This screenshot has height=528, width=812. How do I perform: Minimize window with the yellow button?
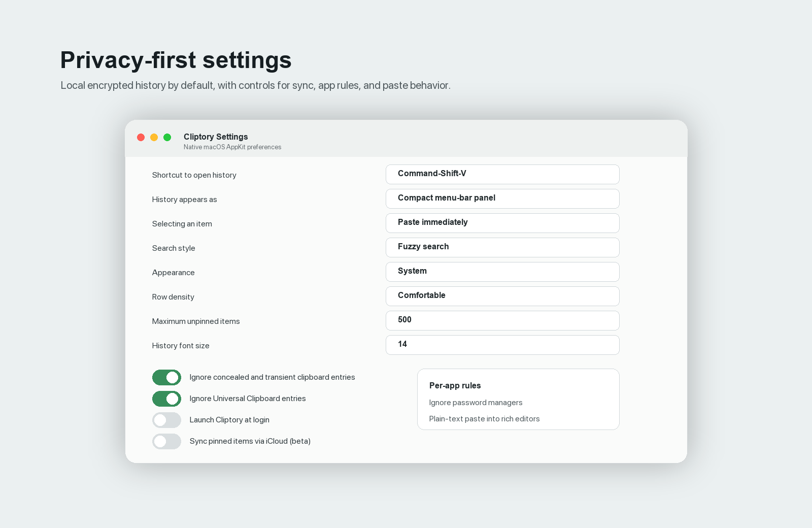click(x=154, y=138)
